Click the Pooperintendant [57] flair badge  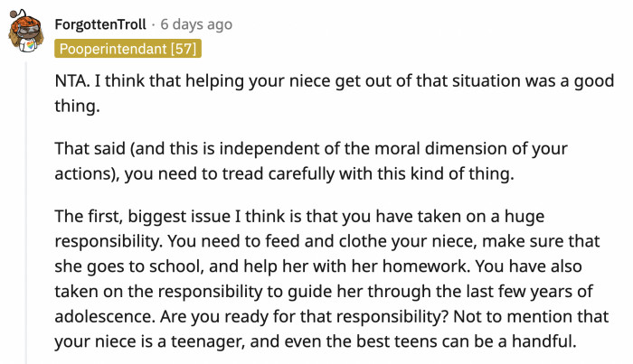pos(128,49)
